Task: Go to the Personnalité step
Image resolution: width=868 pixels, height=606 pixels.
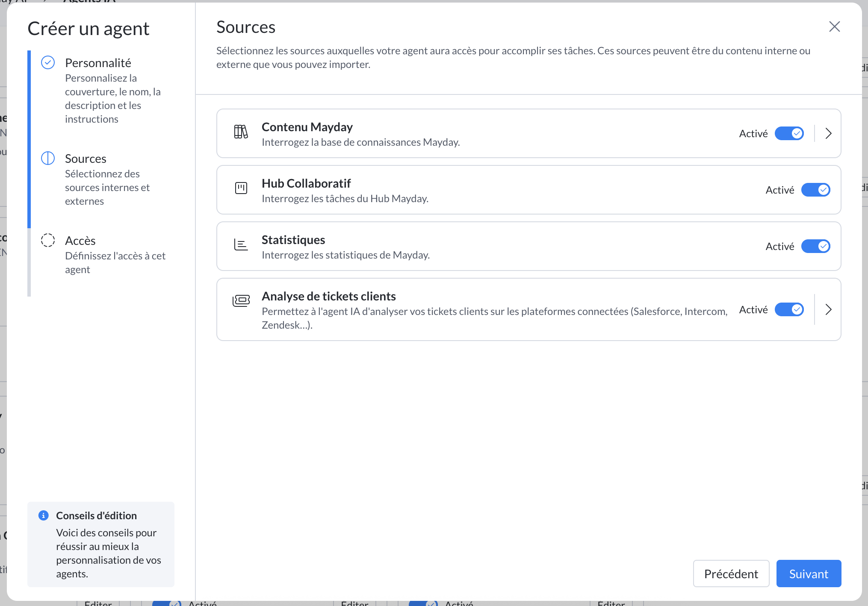Action: tap(98, 63)
